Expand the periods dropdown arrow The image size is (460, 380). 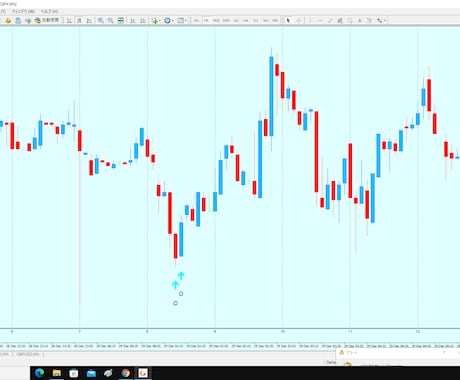[x=172, y=21]
